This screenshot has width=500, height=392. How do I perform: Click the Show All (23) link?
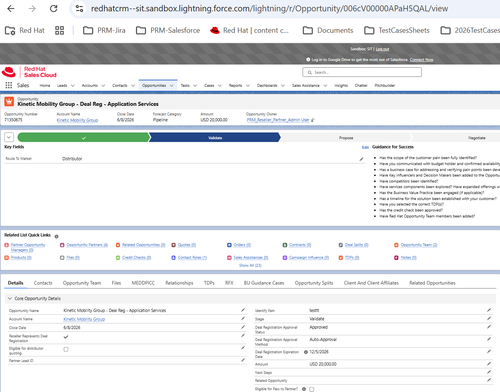point(250,265)
